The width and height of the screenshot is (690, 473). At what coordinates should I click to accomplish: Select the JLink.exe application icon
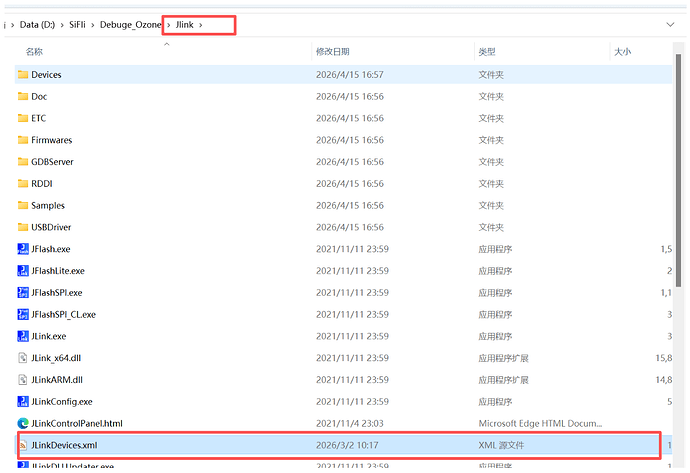click(23, 336)
